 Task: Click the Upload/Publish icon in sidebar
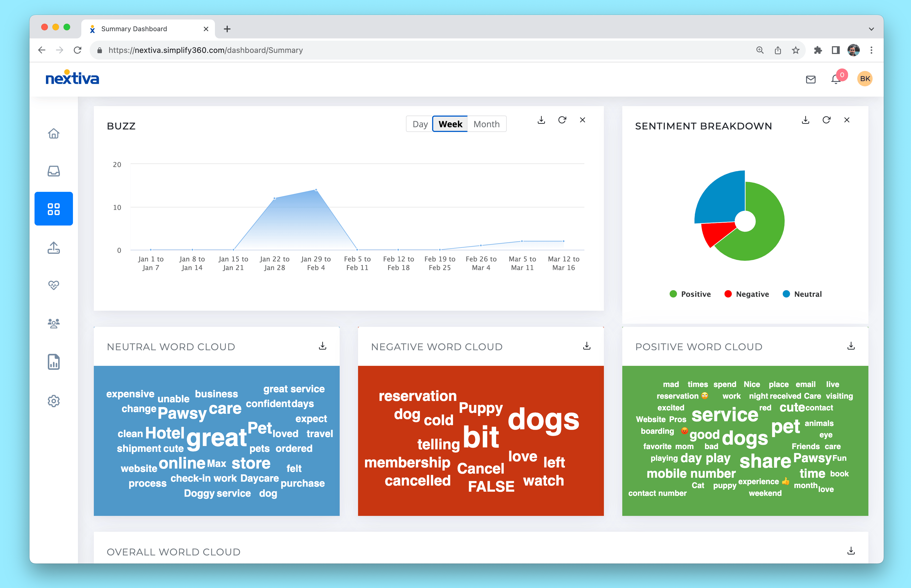point(54,248)
